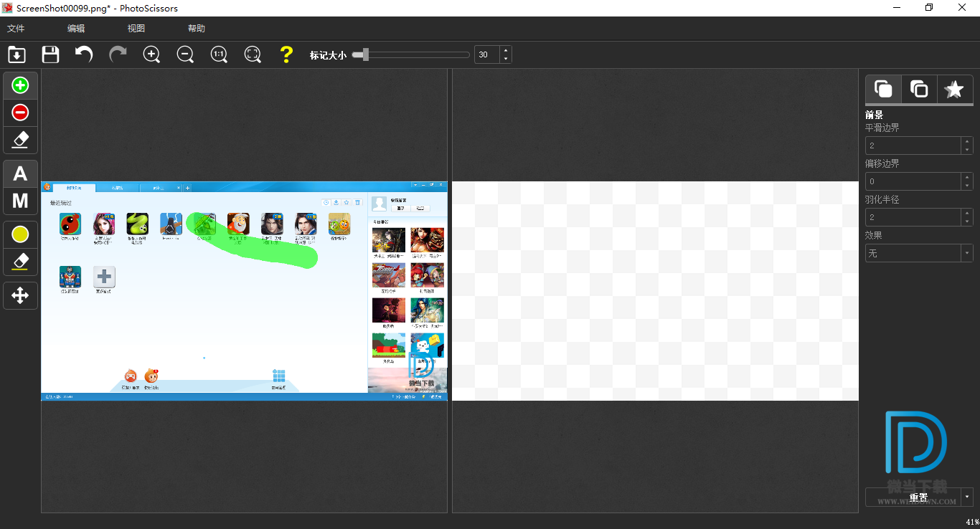
Task: Decrease marker size with down arrow
Action: (x=506, y=59)
